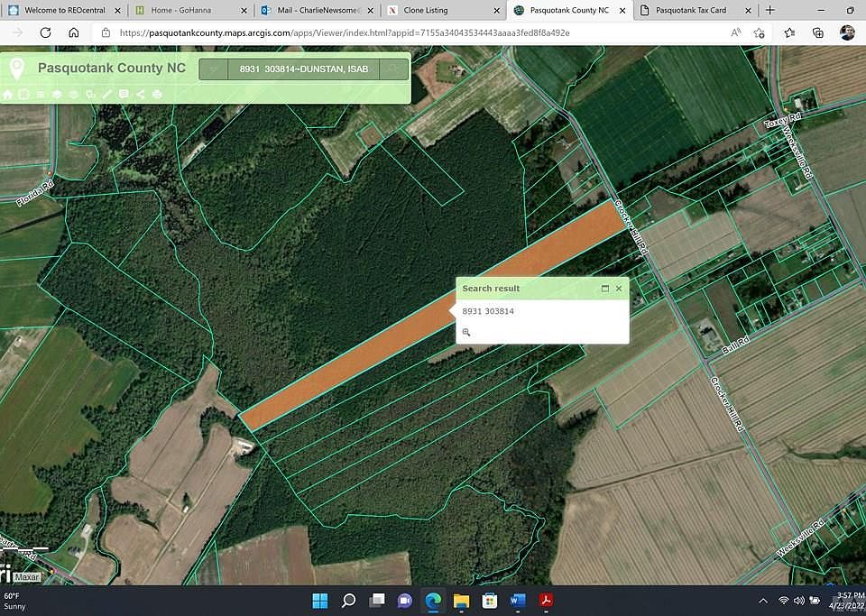Screen dimensions: 866x616
Task: Zoom to the search result parcel
Action: tap(466, 332)
